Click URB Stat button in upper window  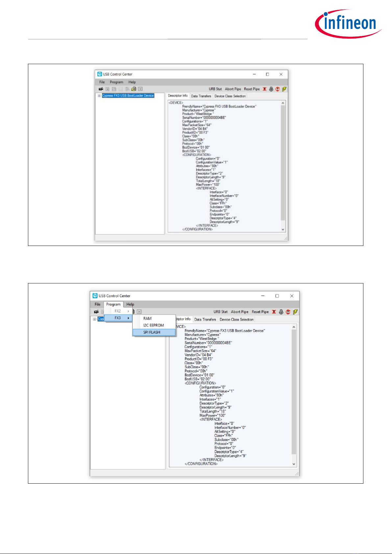coord(215,89)
